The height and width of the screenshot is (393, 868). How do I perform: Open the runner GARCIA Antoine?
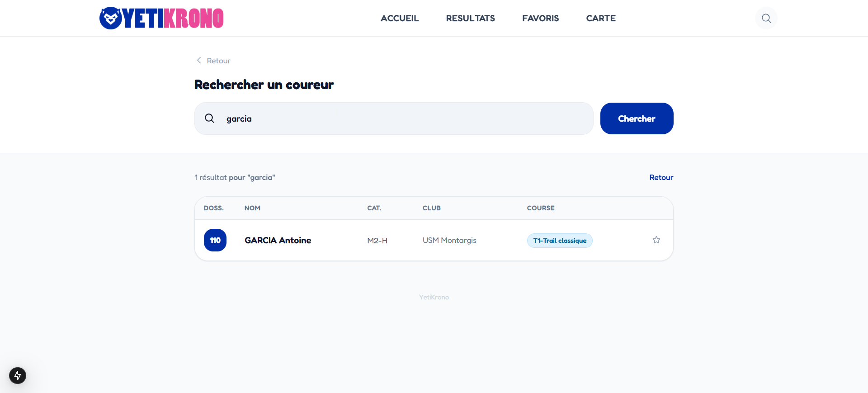click(278, 240)
